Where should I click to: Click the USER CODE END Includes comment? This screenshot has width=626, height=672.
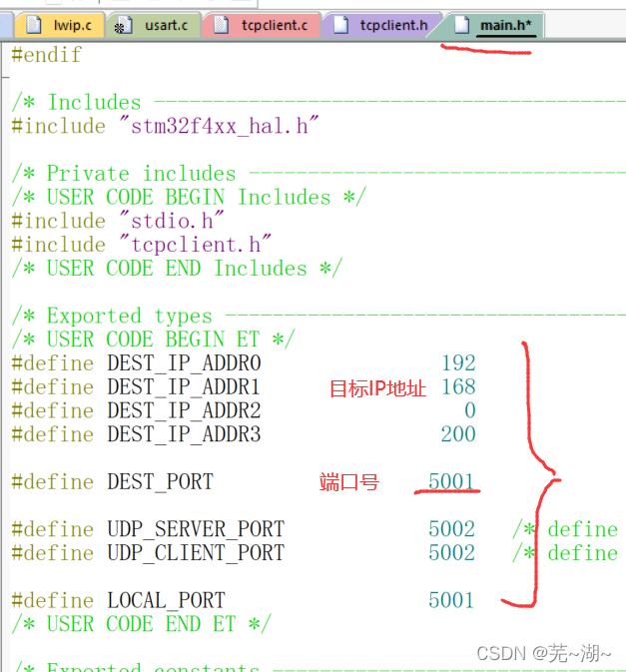tap(177, 269)
